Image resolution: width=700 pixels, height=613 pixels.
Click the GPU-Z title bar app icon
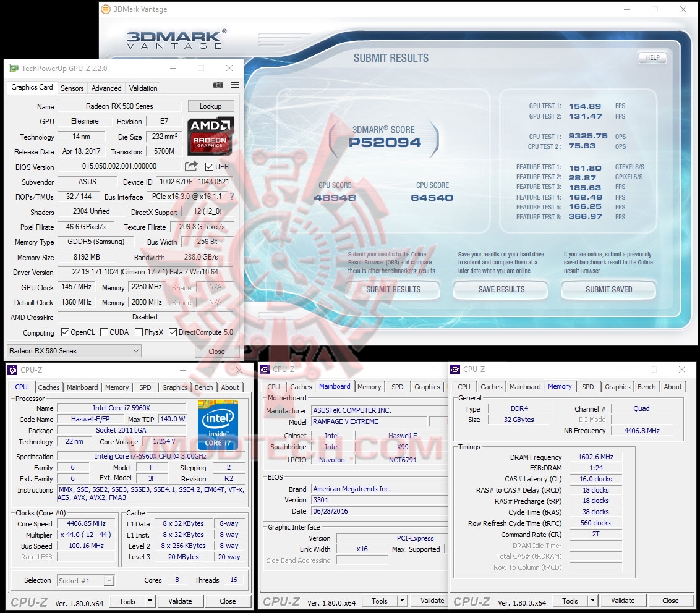point(14,68)
